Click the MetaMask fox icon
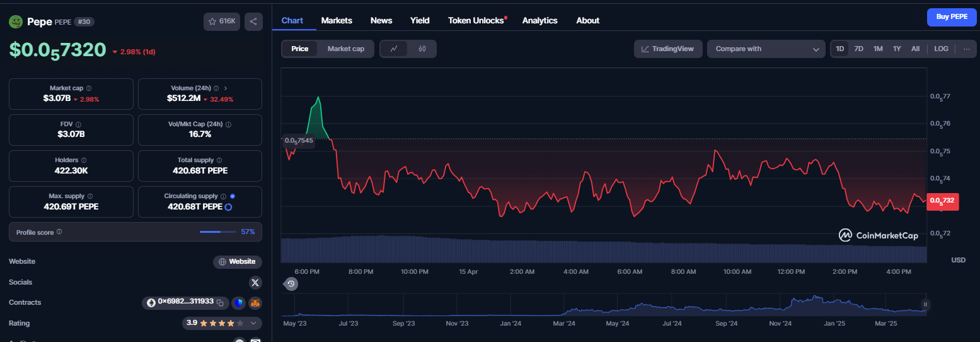The height and width of the screenshot is (342, 980). click(x=255, y=303)
